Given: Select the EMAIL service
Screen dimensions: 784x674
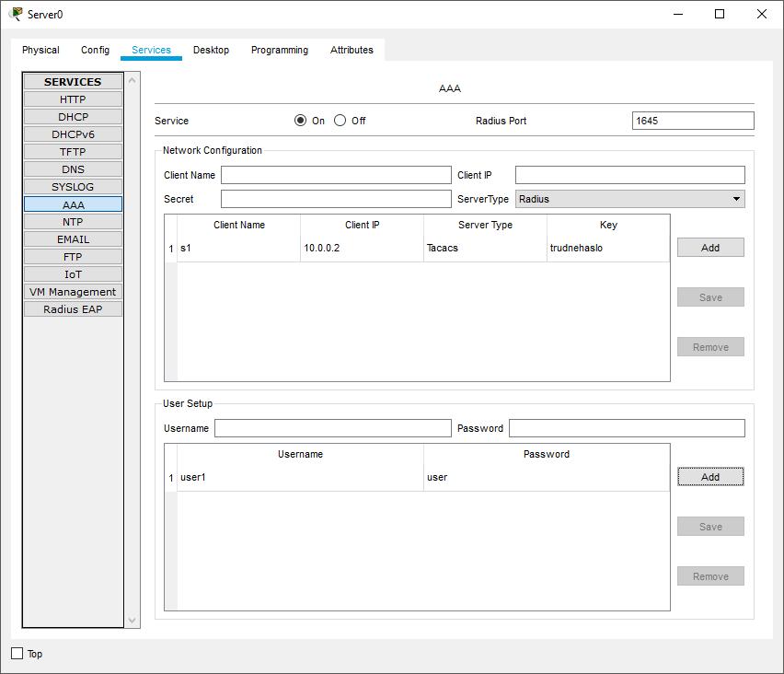Looking at the screenshot, I should (73, 239).
